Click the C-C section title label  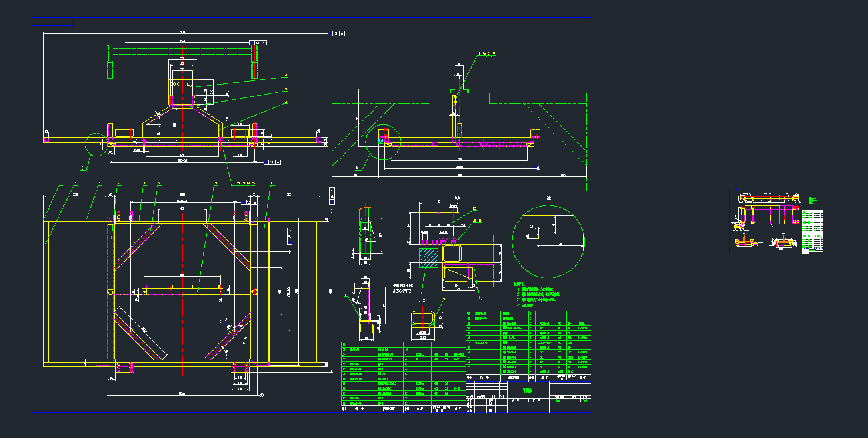pyautogui.click(x=421, y=301)
